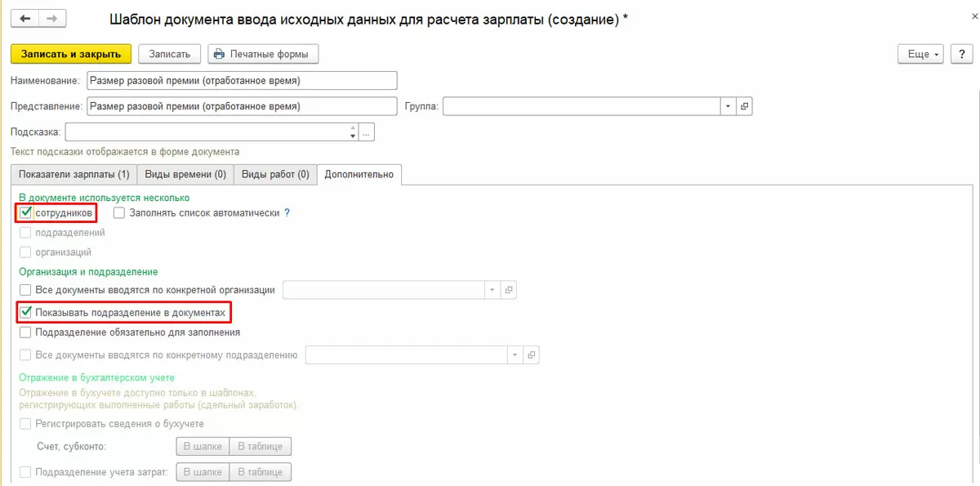The width and height of the screenshot is (980, 486).
Task: Click the forward navigation arrow
Action: click(51, 18)
